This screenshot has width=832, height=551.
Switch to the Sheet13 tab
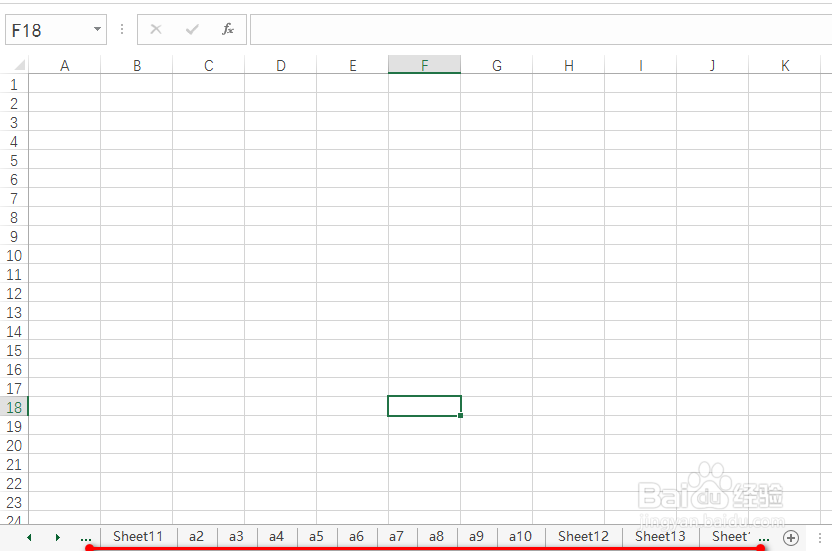(x=661, y=537)
